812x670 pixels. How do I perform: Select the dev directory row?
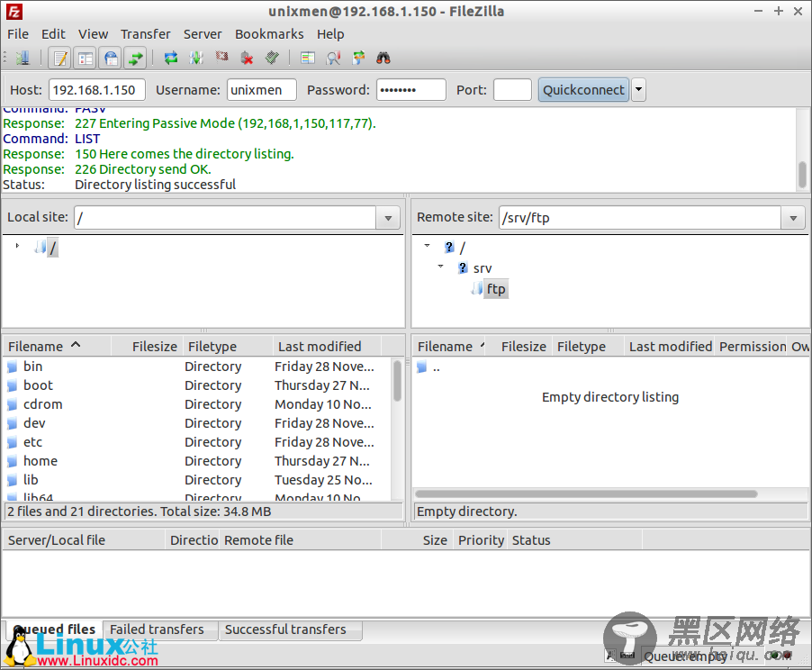tap(197, 423)
